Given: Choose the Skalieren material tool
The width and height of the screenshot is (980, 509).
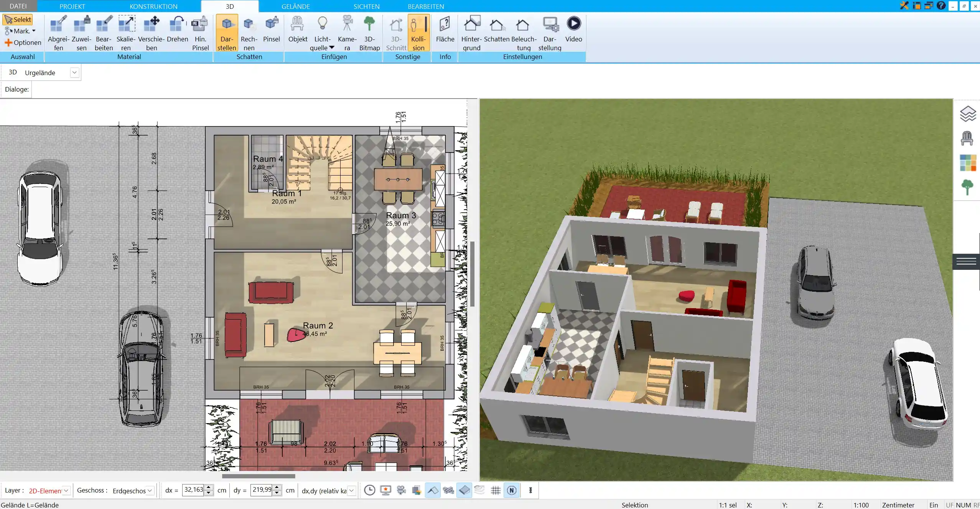Looking at the screenshot, I should [x=126, y=33].
